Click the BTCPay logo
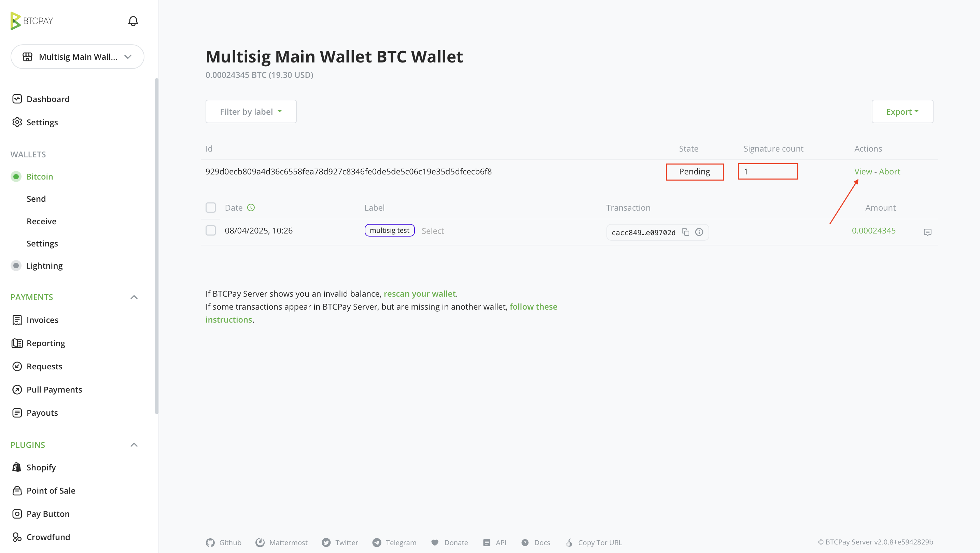The image size is (980, 553). 32,21
